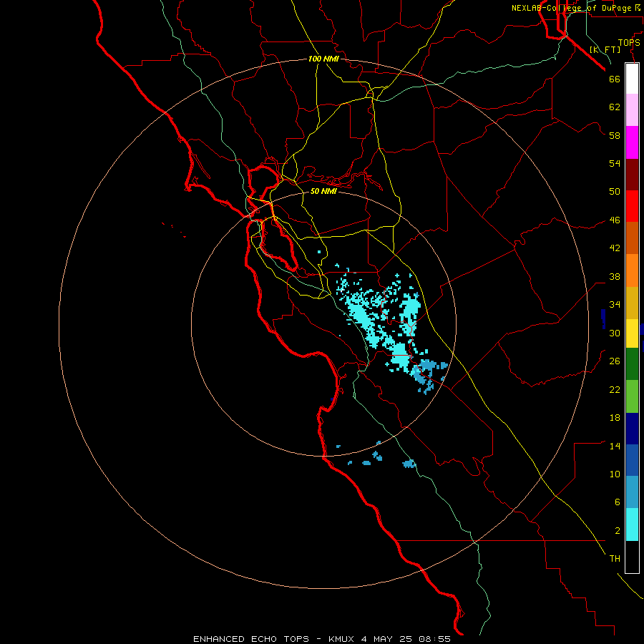Select the light green legend swatch
The width and height of the screenshot is (644, 644).
click(632, 396)
